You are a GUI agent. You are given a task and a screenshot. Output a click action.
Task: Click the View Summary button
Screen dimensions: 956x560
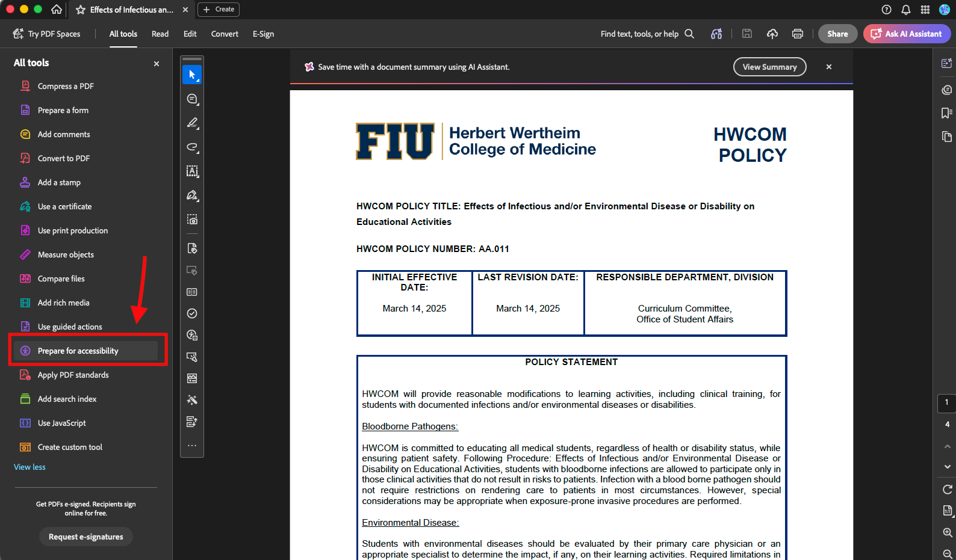coord(769,67)
